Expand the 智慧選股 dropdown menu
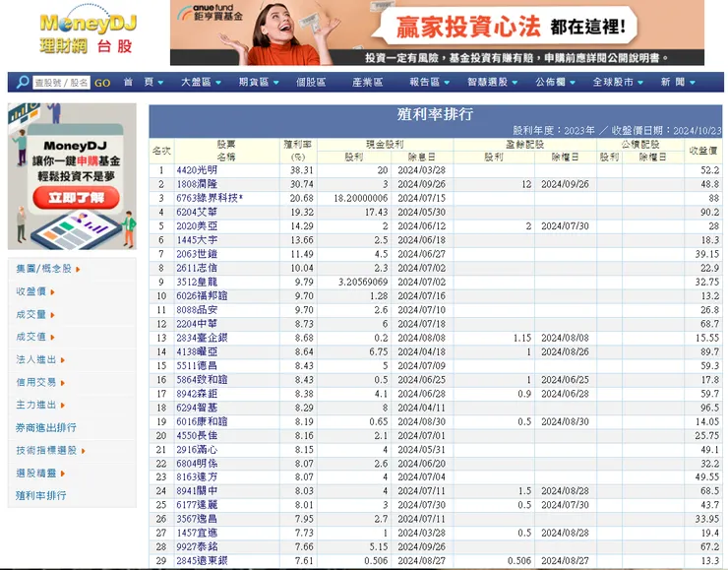The image size is (728, 570). pyautogui.click(x=492, y=83)
